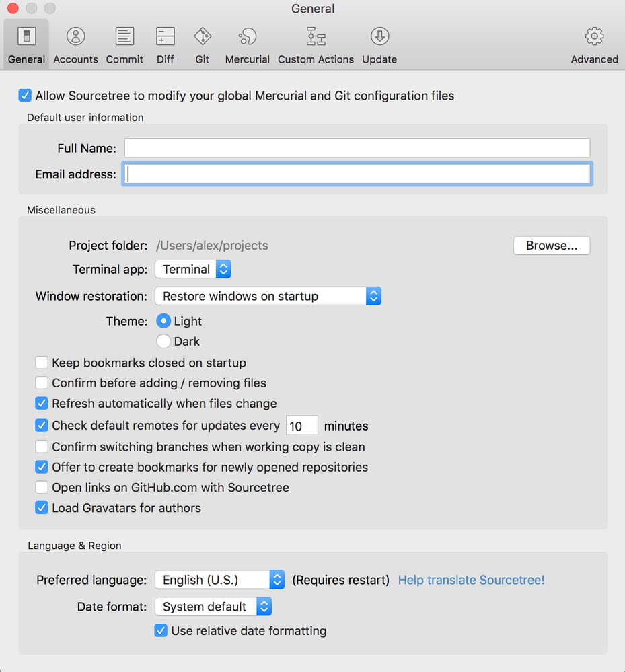The height and width of the screenshot is (672, 625).
Task: Click into the Full Name field
Action: [357, 148]
